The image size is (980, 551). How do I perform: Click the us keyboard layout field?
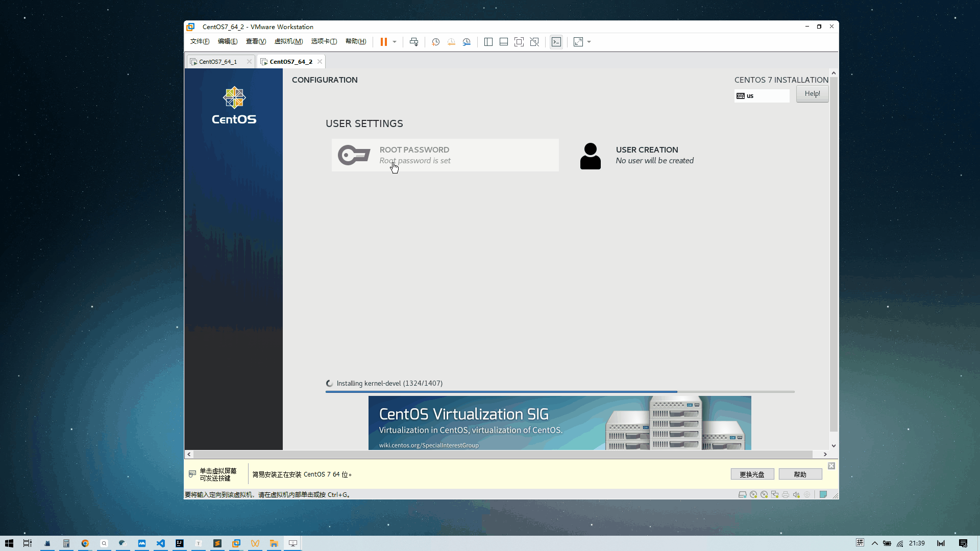(x=762, y=96)
